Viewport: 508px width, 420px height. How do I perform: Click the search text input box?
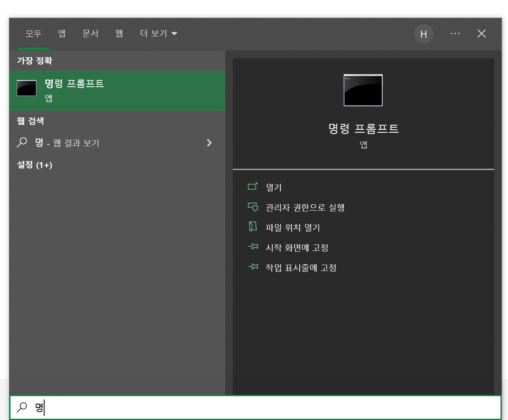(255, 407)
